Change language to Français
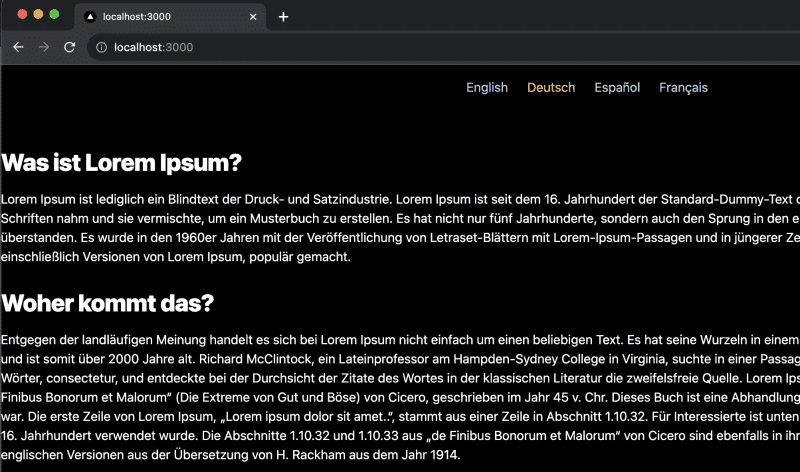The height and width of the screenshot is (472, 800). point(683,88)
